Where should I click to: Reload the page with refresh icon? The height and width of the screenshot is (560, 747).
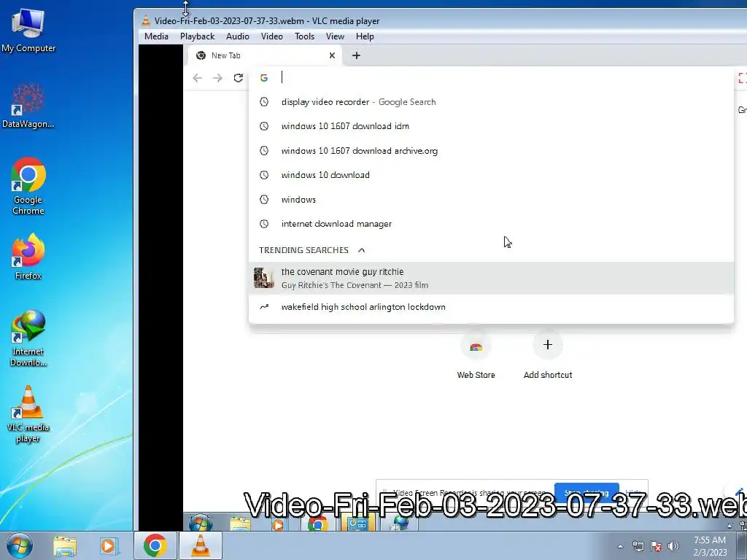[x=239, y=78]
